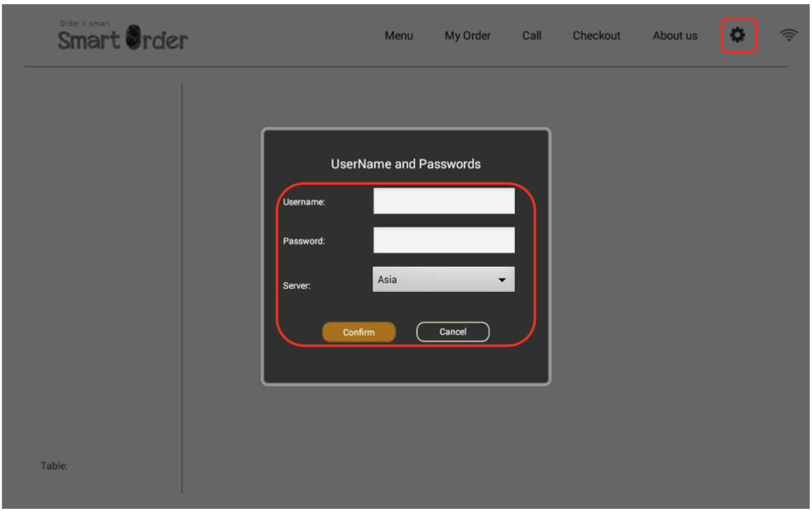View the About us page
The height and width of the screenshot is (511, 812).
click(675, 36)
